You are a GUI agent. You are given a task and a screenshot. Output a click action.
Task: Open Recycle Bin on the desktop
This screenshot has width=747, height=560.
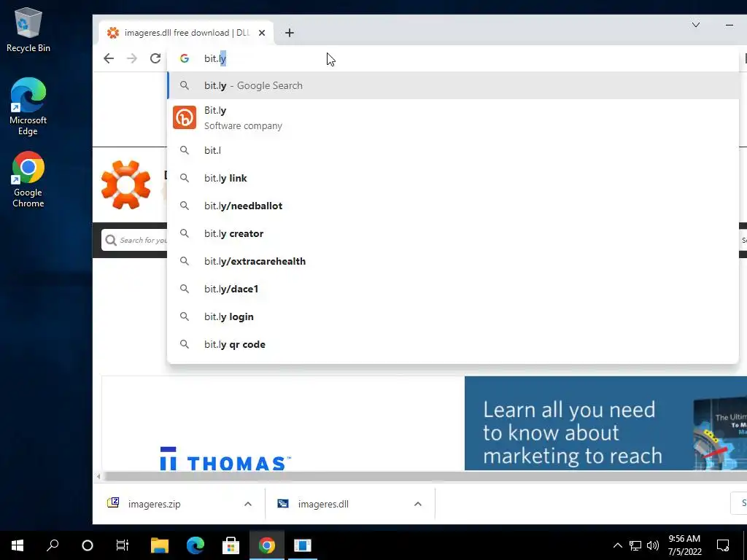[x=28, y=29]
